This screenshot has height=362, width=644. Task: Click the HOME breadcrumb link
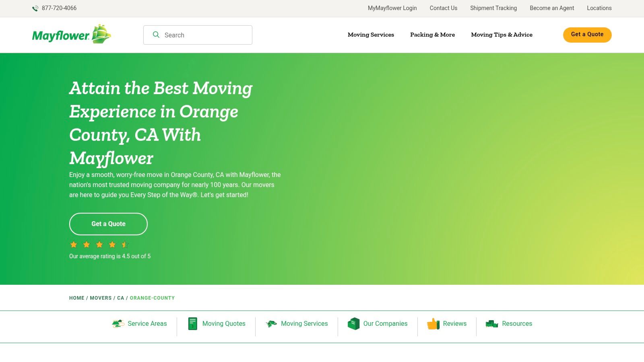pyautogui.click(x=77, y=298)
